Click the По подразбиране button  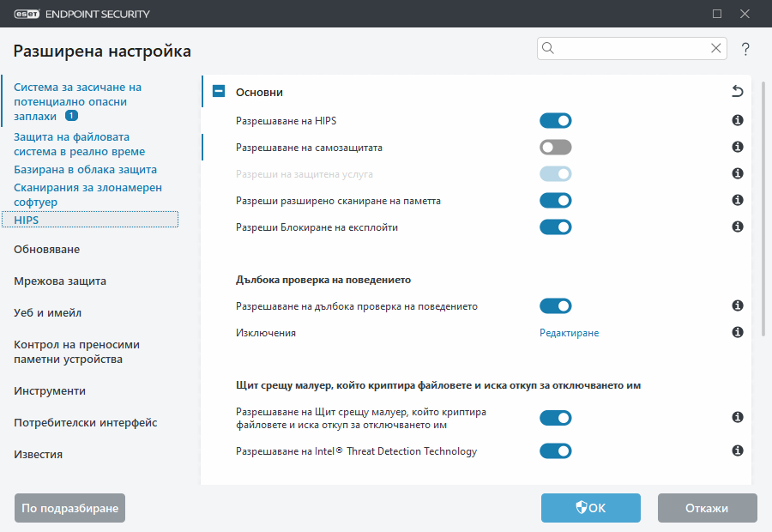70,508
